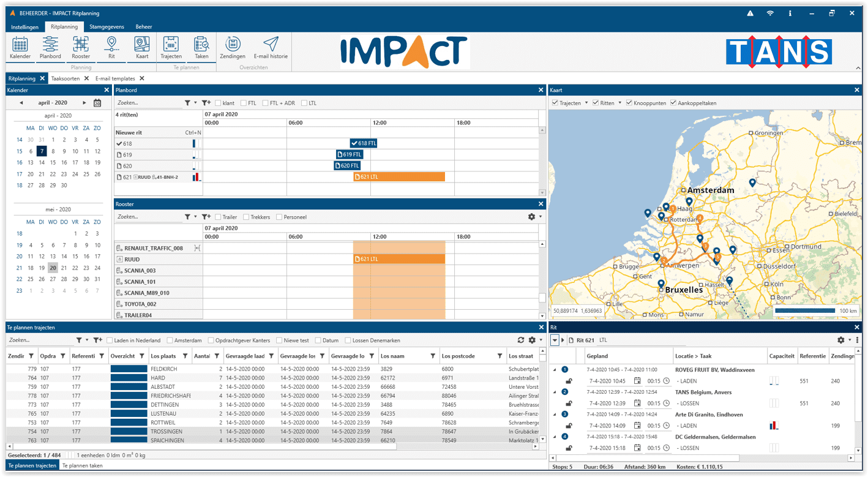Open the Trajecten dropdown arrow on Kaart

pyautogui.click(x=586, y=103)
